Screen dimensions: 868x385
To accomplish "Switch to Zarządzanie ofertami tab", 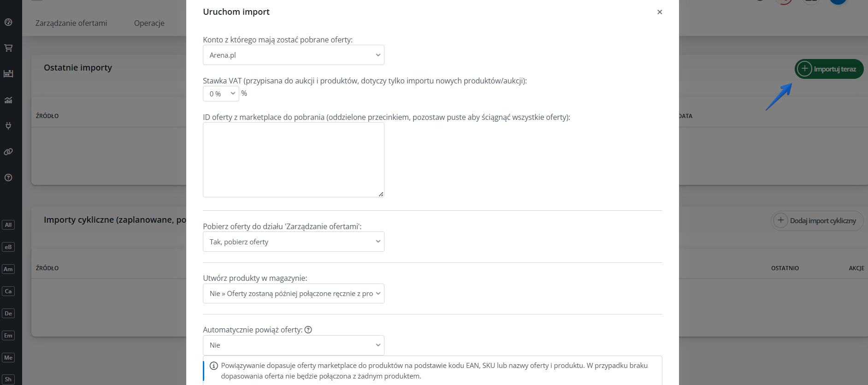I will (x=71, y=23).
